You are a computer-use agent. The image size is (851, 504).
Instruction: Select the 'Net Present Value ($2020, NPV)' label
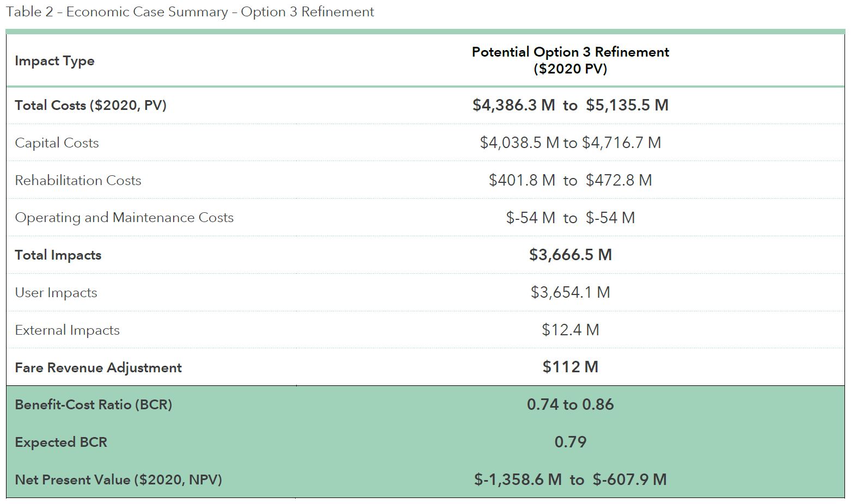tap(118, 480)
